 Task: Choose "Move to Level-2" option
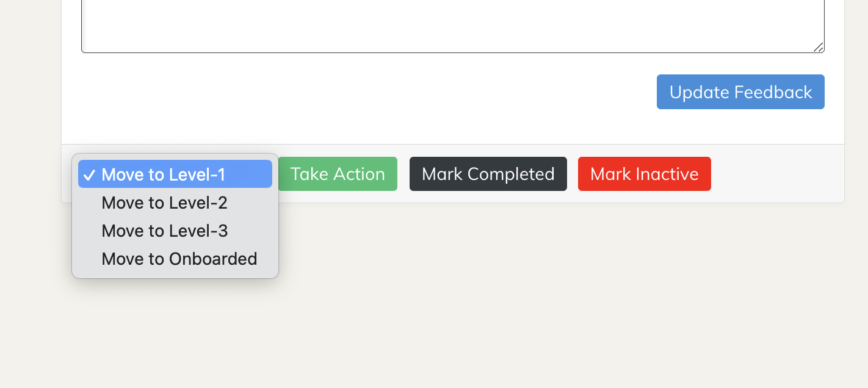pyautogui.click(x=164, y=203)
